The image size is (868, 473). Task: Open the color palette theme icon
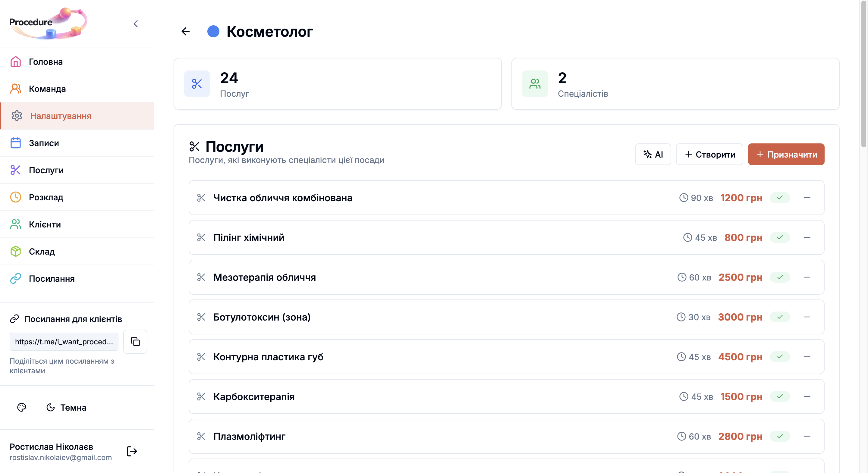point(22,407)
